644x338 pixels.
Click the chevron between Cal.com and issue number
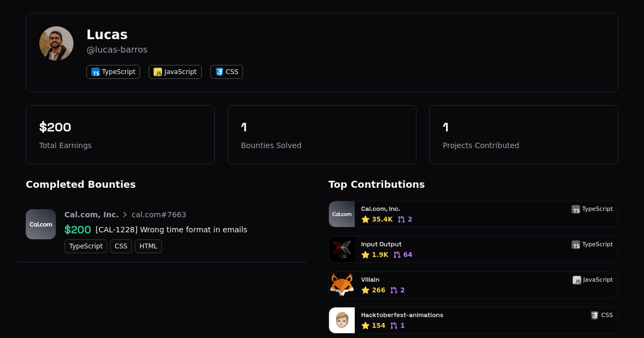coord(125,215)
